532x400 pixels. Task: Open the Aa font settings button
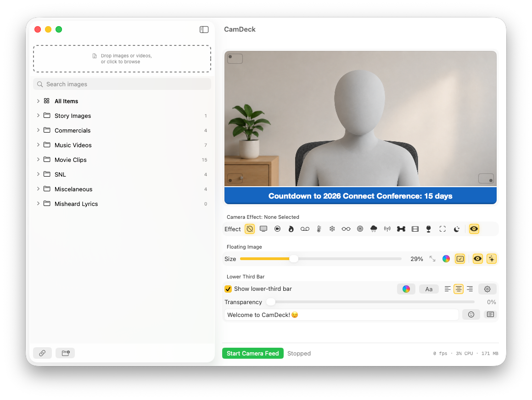coord(429,289)
